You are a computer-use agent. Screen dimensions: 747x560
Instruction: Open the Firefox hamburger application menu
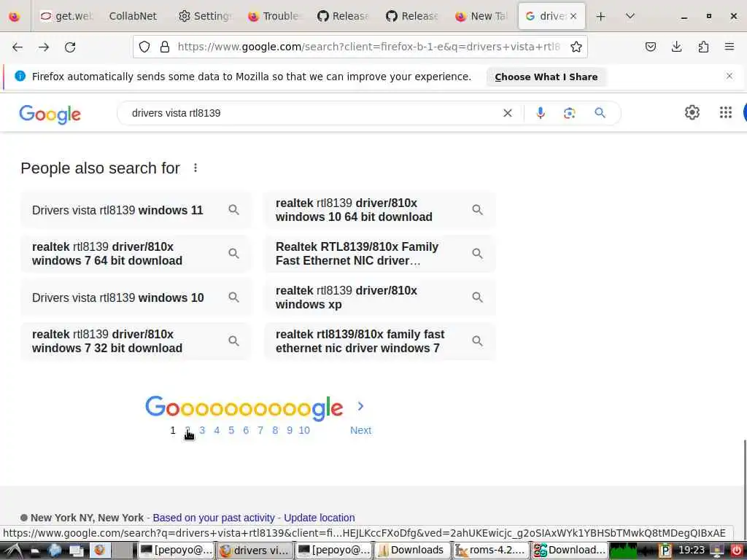point(729,47)
